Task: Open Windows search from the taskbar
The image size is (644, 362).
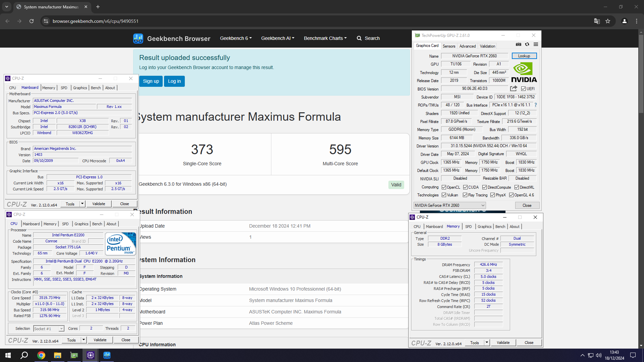Action: coord(24,355)
